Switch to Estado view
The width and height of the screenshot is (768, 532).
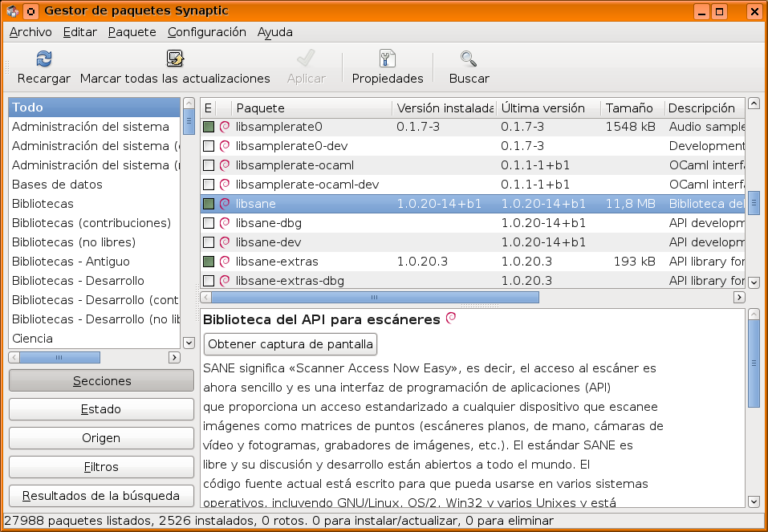[101, 409]
